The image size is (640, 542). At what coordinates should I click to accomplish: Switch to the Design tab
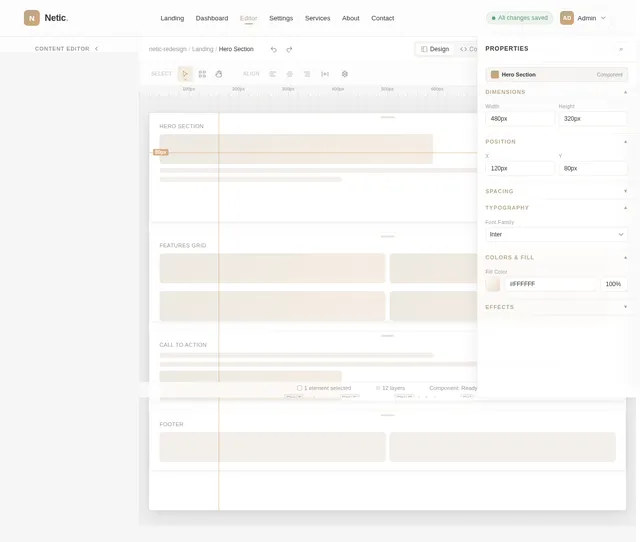pos(435,49)
